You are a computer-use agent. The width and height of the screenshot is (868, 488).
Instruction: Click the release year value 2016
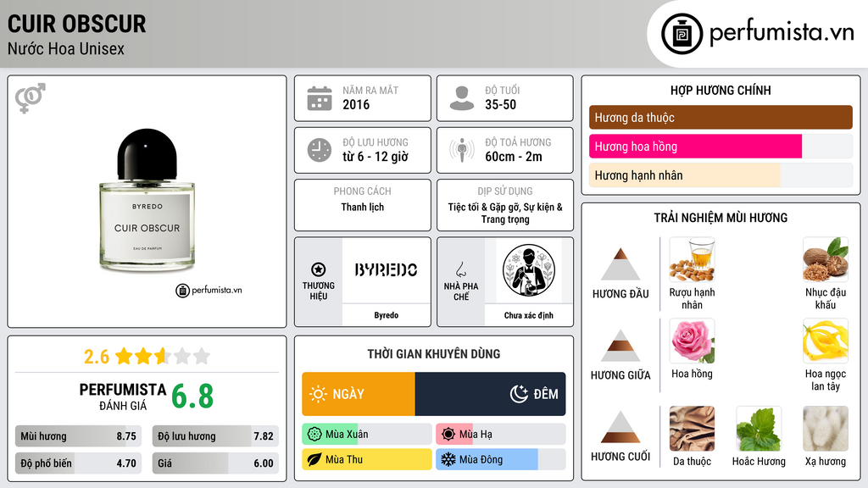point(356,104)
